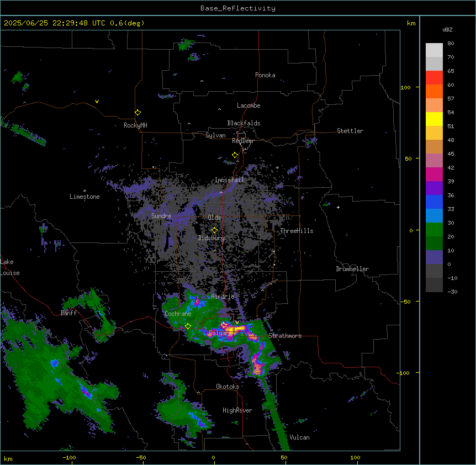Click the 80 value on dBZ legend

coord(451,44)
